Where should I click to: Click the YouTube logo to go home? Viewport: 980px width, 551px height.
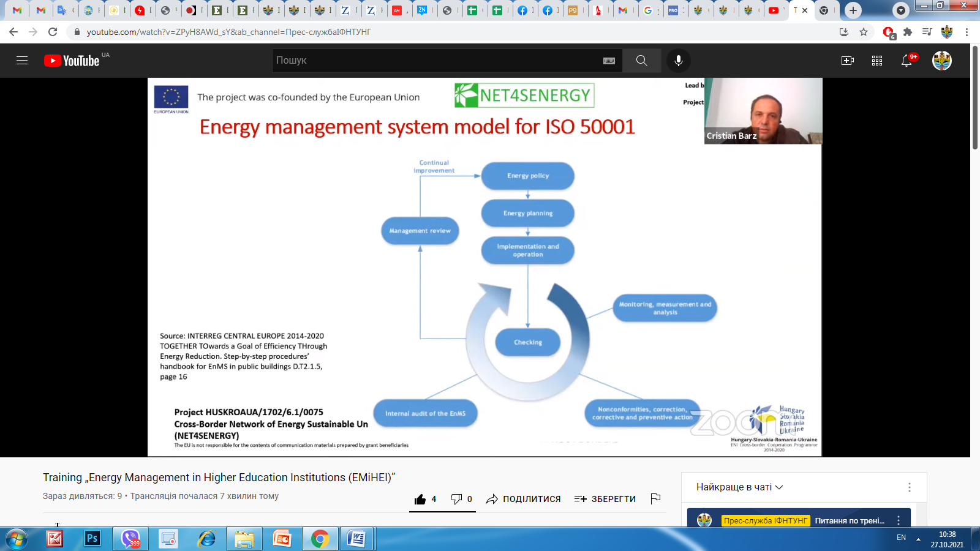pyautogui.click(x=72, y=61)
